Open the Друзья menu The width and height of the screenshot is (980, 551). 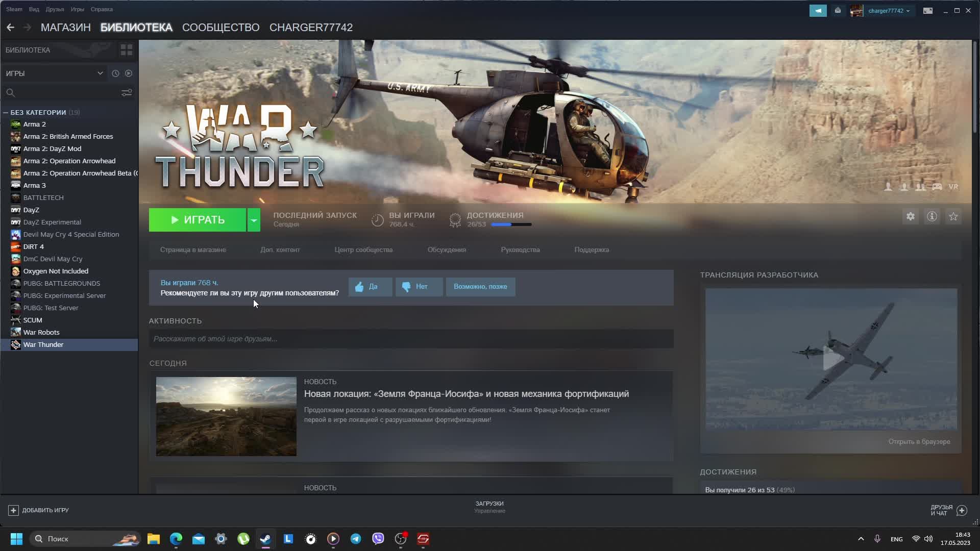(55, 9)
